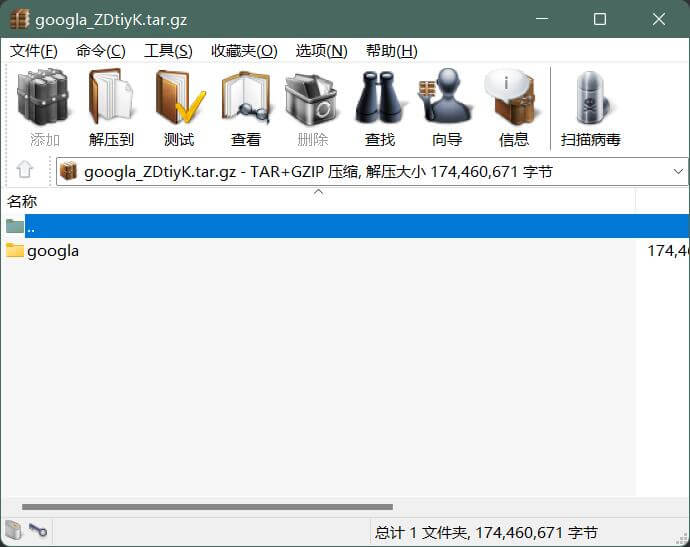
Task: Click status text 总计 1 文件夹
Action: click(x=420, y=533)
